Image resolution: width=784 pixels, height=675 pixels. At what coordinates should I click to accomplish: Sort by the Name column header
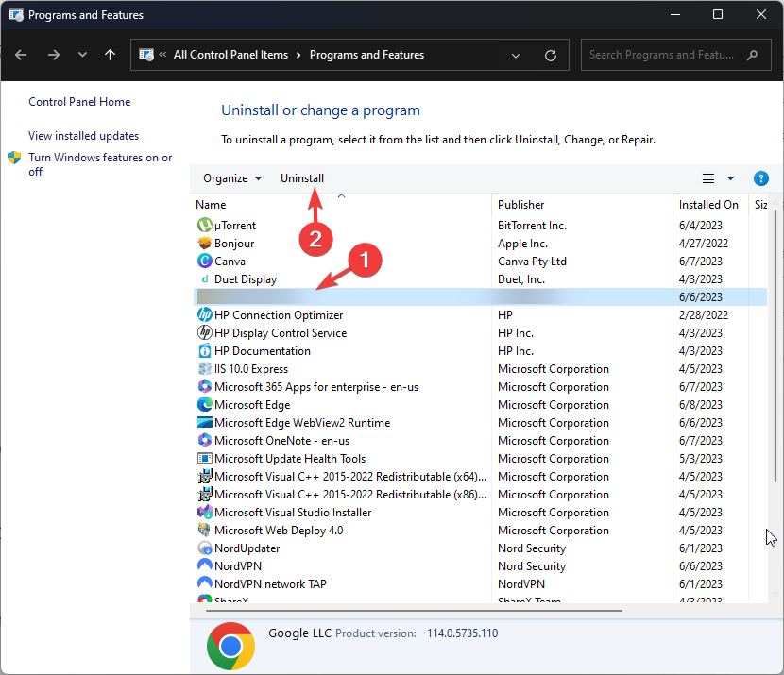click(211, 205)
